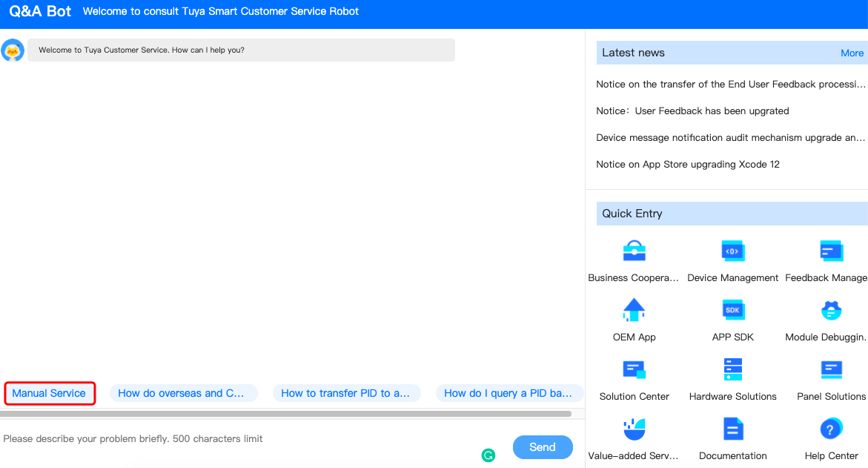Click the horizontal scrollbar under suggestions
868x468 pixels.
tap(285, 414)
